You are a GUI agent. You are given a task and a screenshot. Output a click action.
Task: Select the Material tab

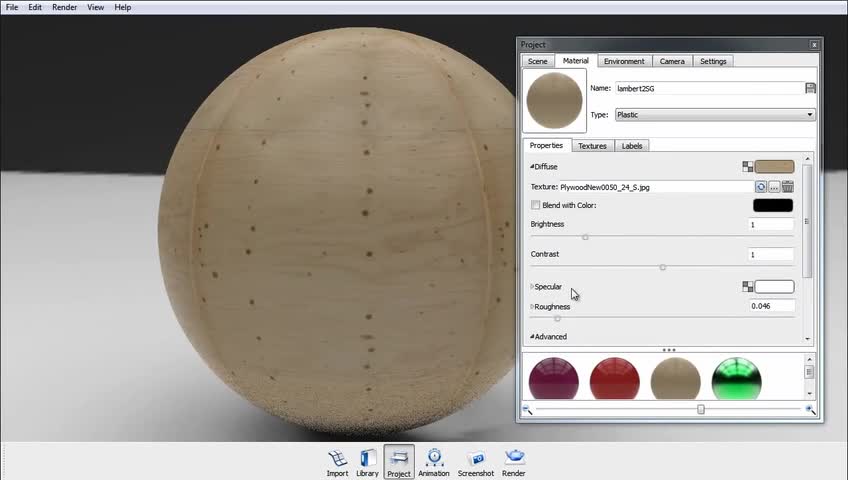tap(575, 61)
